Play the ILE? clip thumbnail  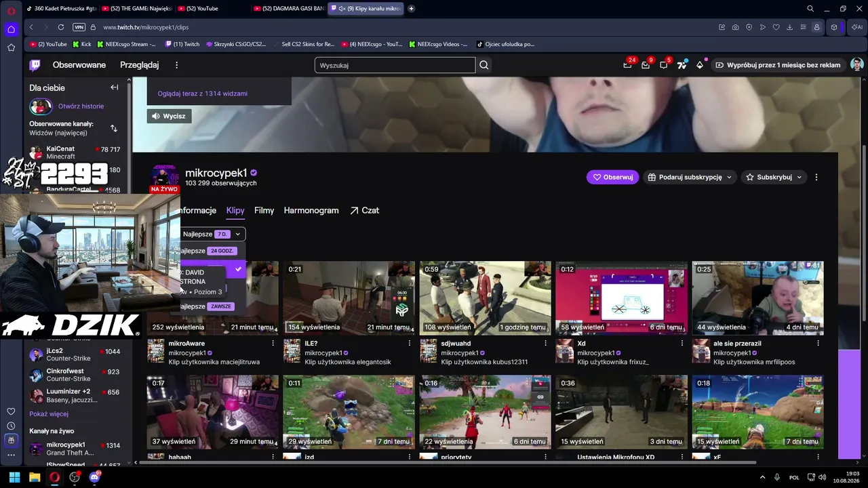coord(349,298)
